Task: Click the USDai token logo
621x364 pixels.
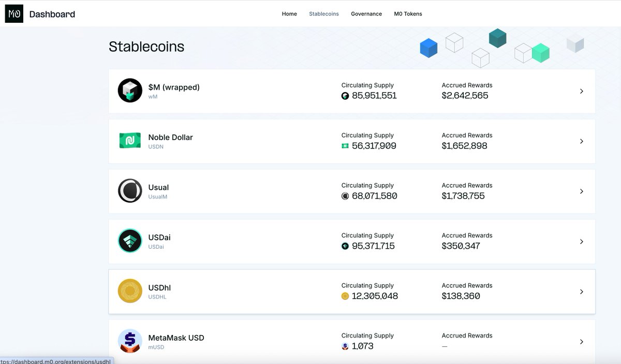Action: [x=130, y=241]
